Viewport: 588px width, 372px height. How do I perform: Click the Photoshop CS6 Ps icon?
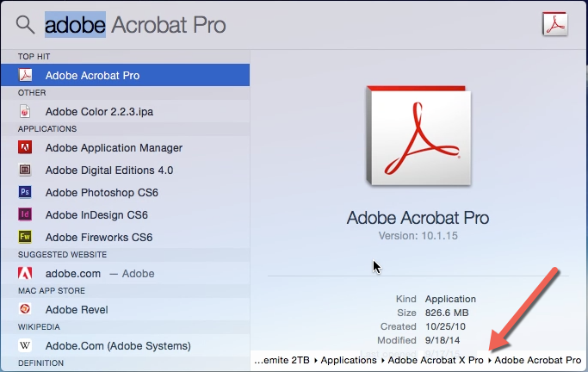25,192
